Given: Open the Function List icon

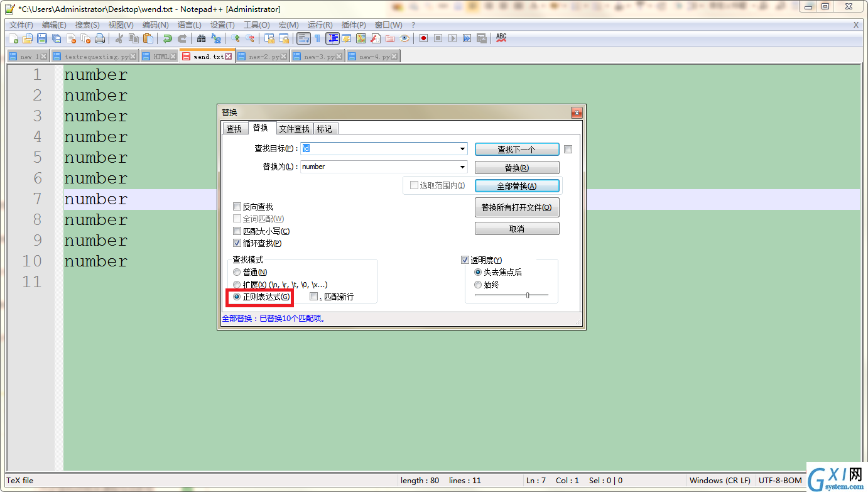Looking at the screenshot, I should tap(375, 38).
